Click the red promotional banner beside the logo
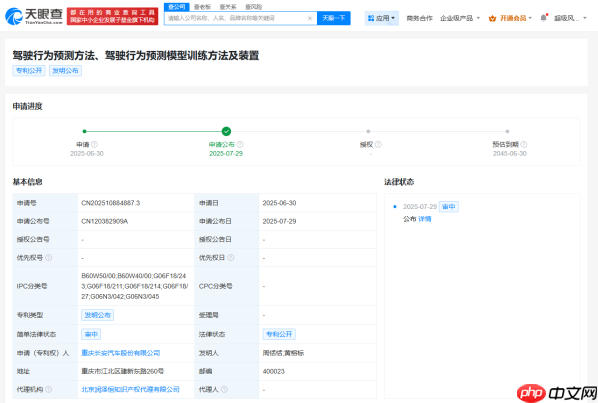598x403 pixels. click(113, 16)
